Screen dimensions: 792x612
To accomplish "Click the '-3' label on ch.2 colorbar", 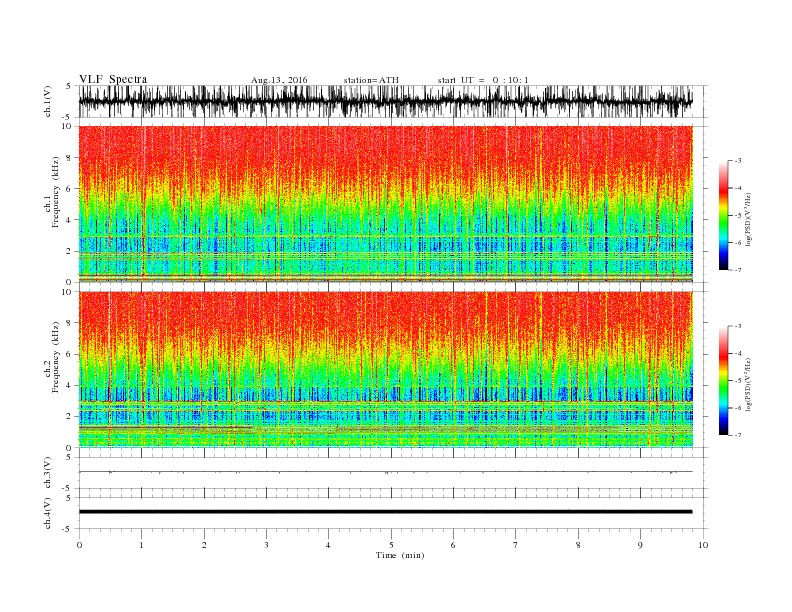I will coord(737,327).
